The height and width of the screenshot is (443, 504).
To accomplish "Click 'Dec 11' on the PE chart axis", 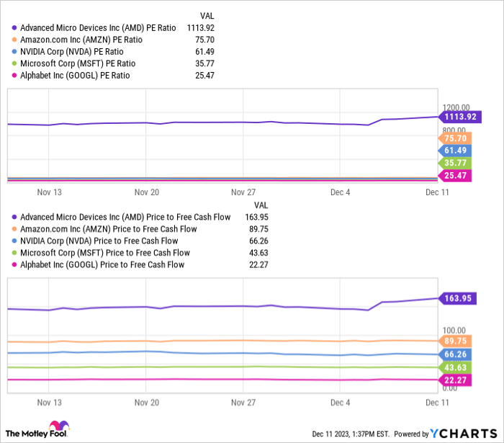I will click(x=437, y=192).
